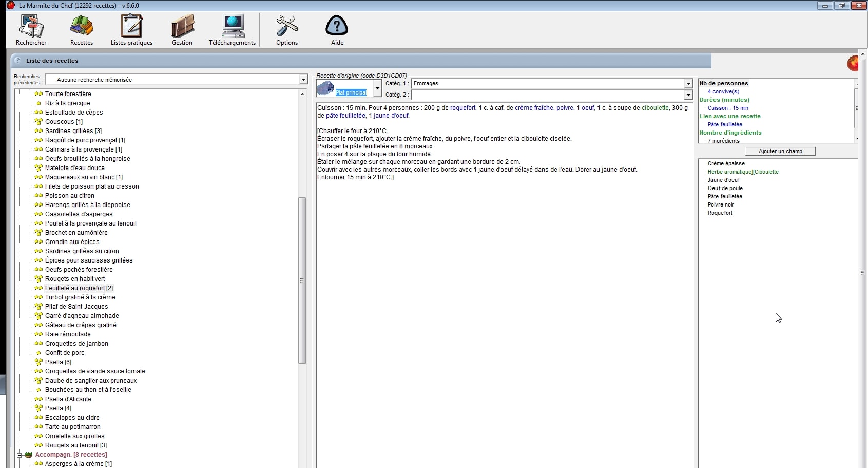Screen dimensions: 868x468
Task: Open the Plat principal type dropdown
Action: click(377, 88)
